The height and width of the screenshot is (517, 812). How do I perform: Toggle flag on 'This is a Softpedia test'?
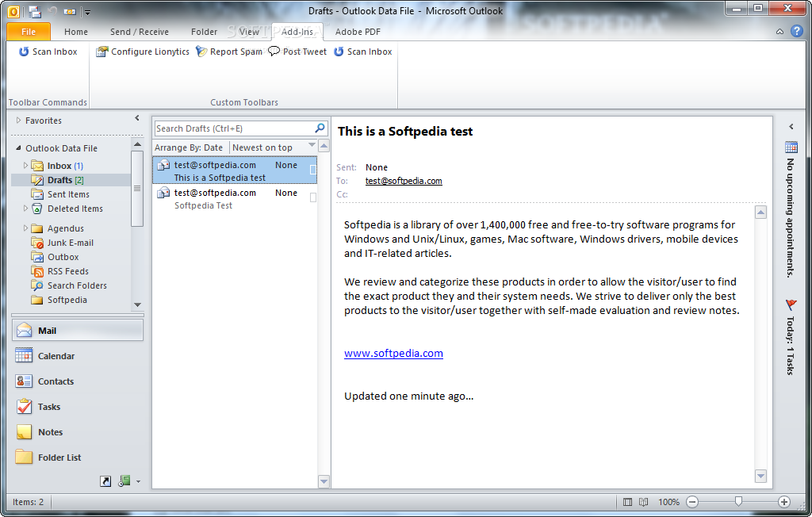point(312,170)
